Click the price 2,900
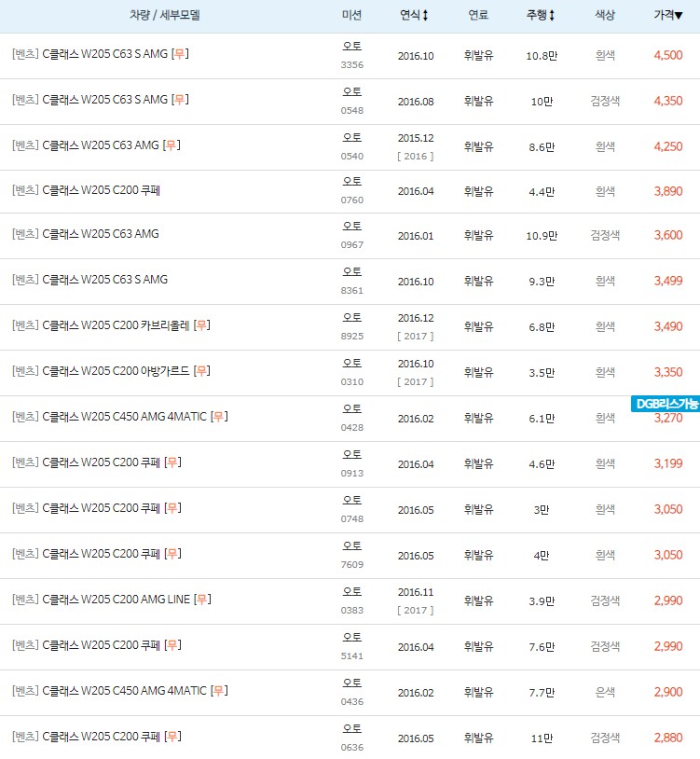This screenshot has width=700, height=759. coord(668,692)
